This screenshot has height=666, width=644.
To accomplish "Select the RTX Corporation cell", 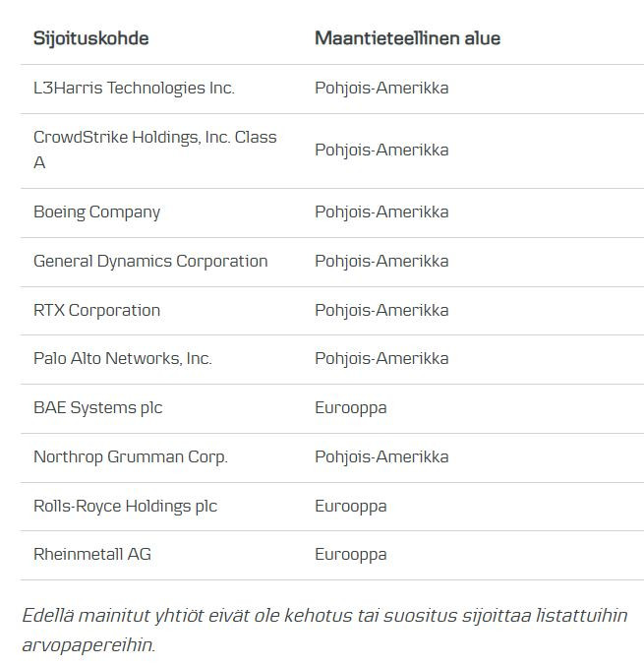I will pyautogui.click(x=96, y=310).
